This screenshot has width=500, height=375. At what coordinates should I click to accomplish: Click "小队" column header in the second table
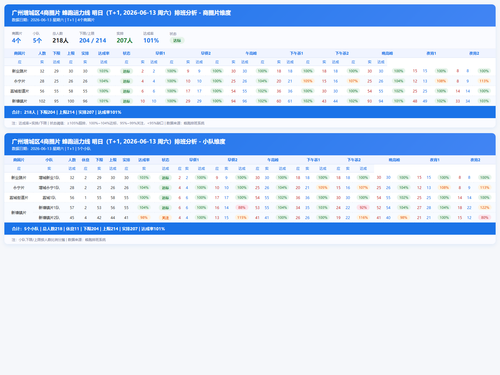click(49, 160)
